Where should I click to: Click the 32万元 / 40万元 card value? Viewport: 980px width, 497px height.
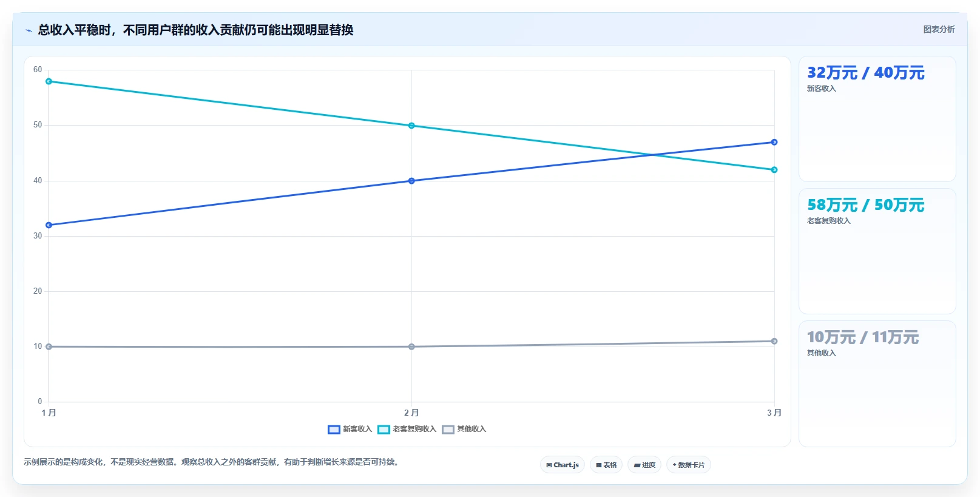(866, 73)
